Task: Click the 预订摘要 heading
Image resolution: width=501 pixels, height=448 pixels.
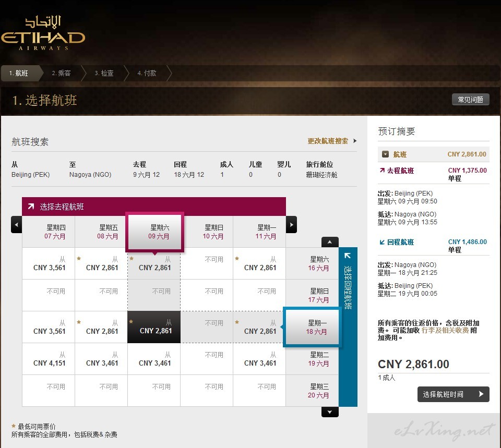Action: point(397,131)
